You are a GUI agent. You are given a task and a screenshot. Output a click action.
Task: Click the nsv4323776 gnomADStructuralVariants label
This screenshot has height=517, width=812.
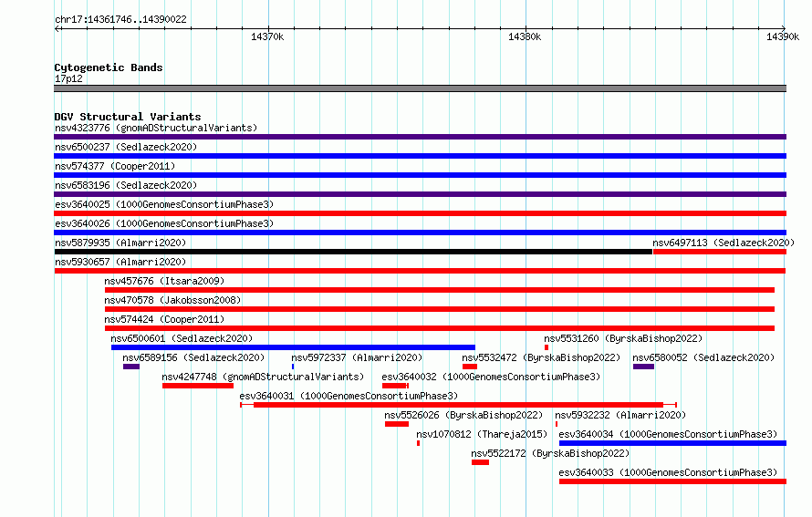coord(156,128)
